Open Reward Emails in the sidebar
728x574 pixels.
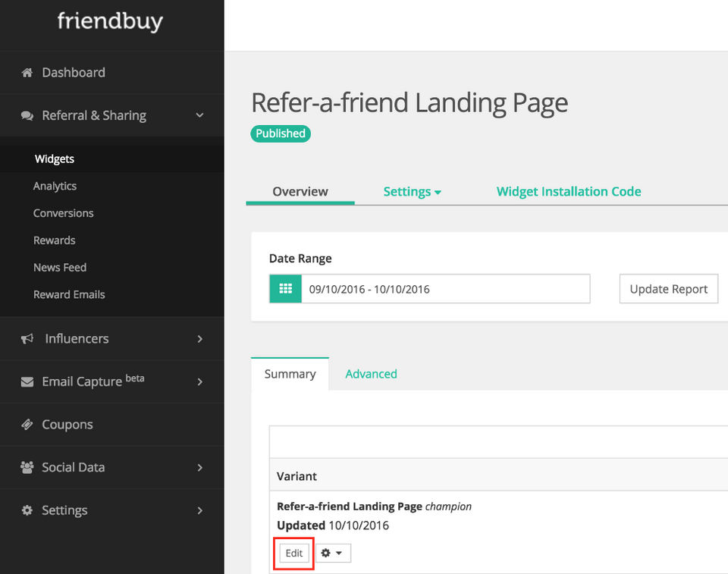tap(69, 294)
